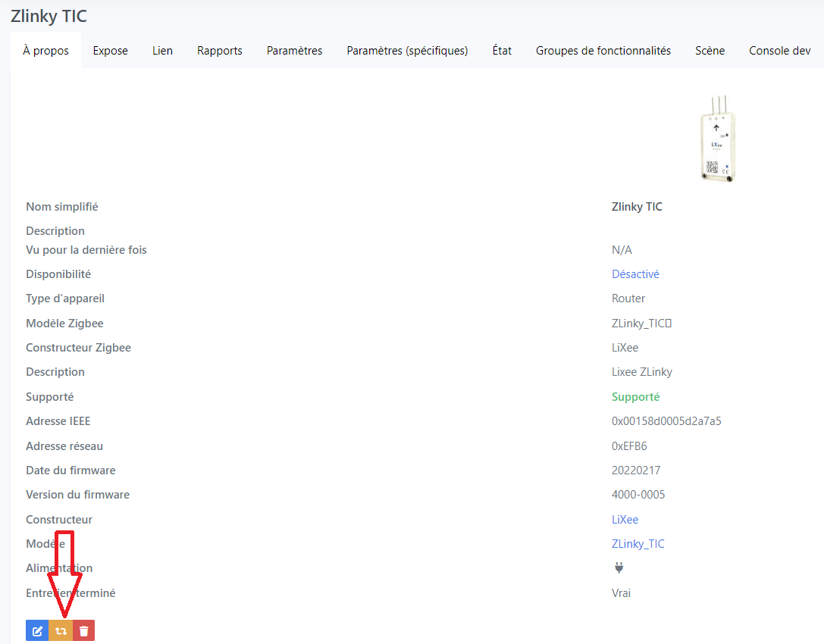
Task: Click the Zlinky TIC page heading
Action: [x=49, y=16]
